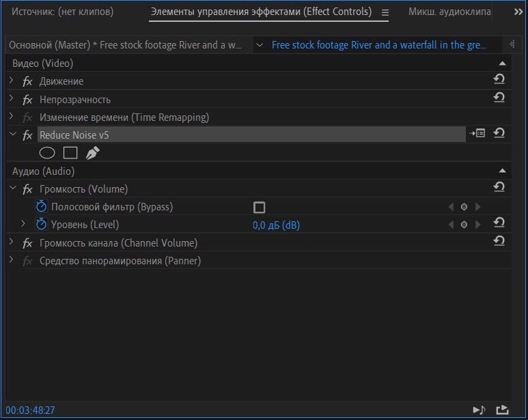Reset the Непрозрачность effect parameters
The width and height of the screenshot is (528, 420).
[x=499, y=98]
